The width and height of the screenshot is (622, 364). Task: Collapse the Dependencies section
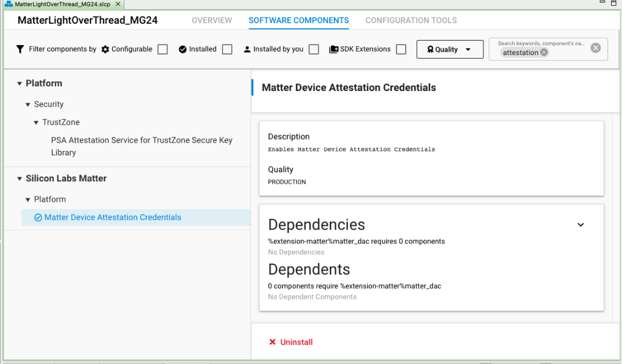[x=580, y=225]
